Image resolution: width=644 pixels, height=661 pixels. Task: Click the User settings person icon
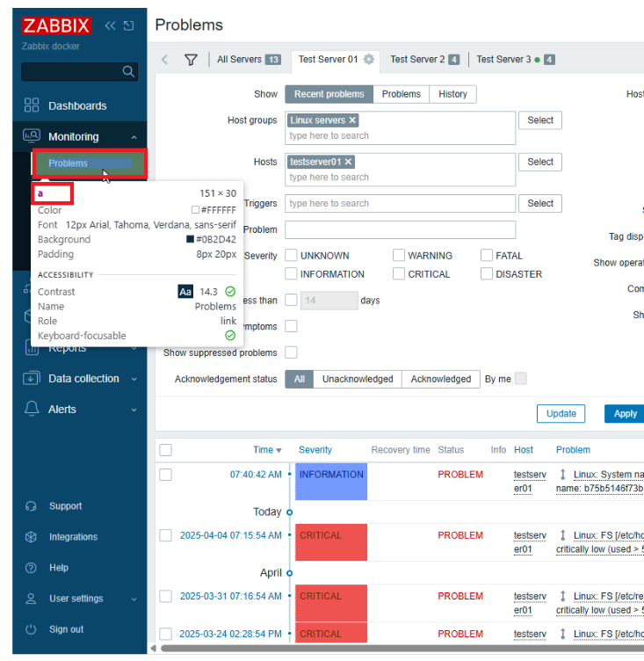pyautogui.click(x=31, y=599)
